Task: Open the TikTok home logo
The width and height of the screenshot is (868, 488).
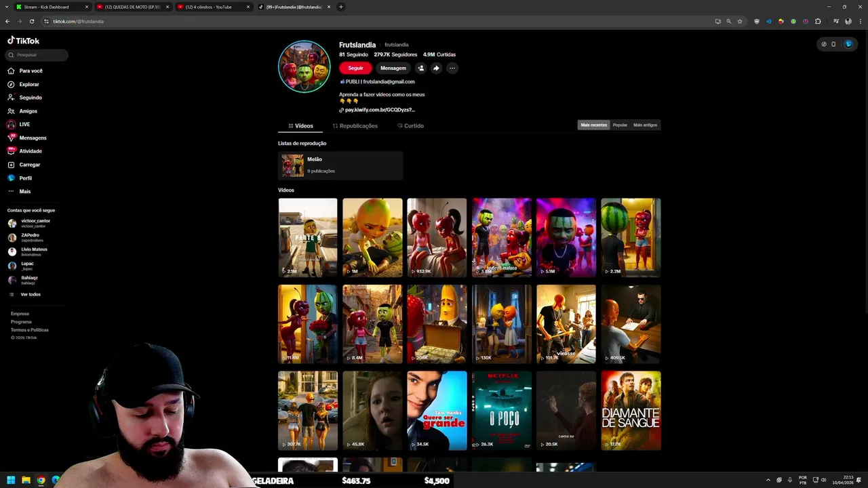Action: click(x=24, y=41)
